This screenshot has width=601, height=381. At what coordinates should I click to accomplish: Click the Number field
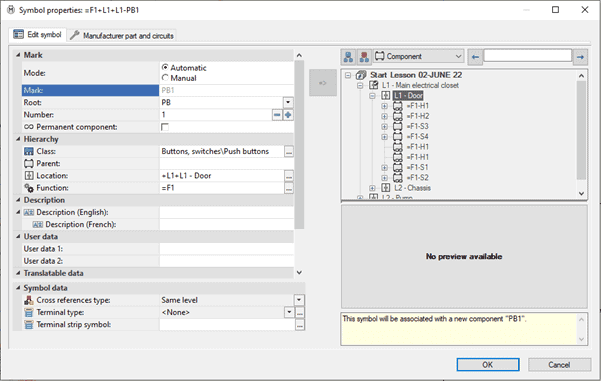(x=216, y=115)
